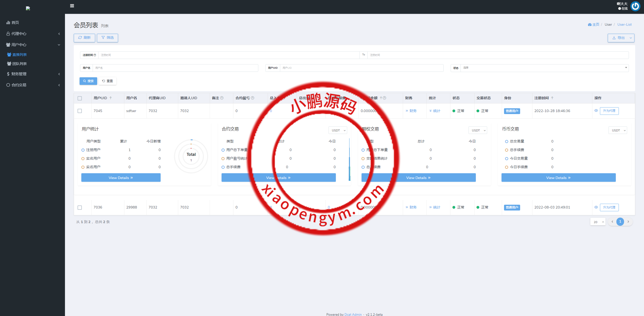Click the eye view icon for user 7036
644x316 pixels.
(596, 207)
